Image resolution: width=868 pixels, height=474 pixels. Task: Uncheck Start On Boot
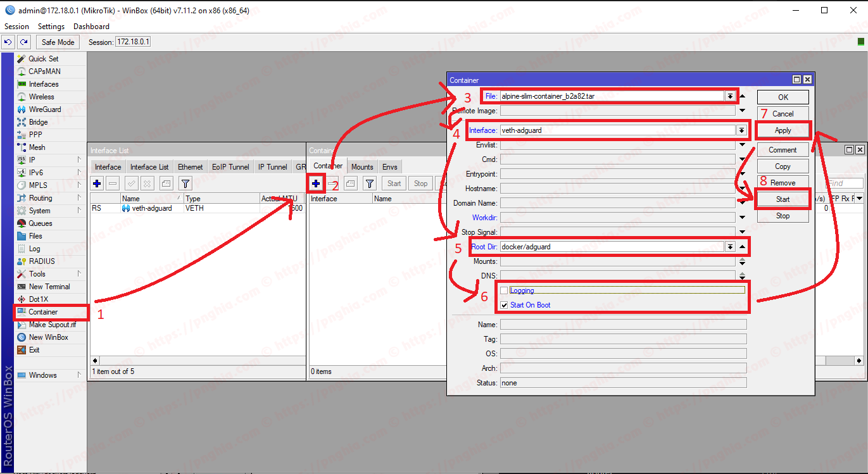click(504, 305)
